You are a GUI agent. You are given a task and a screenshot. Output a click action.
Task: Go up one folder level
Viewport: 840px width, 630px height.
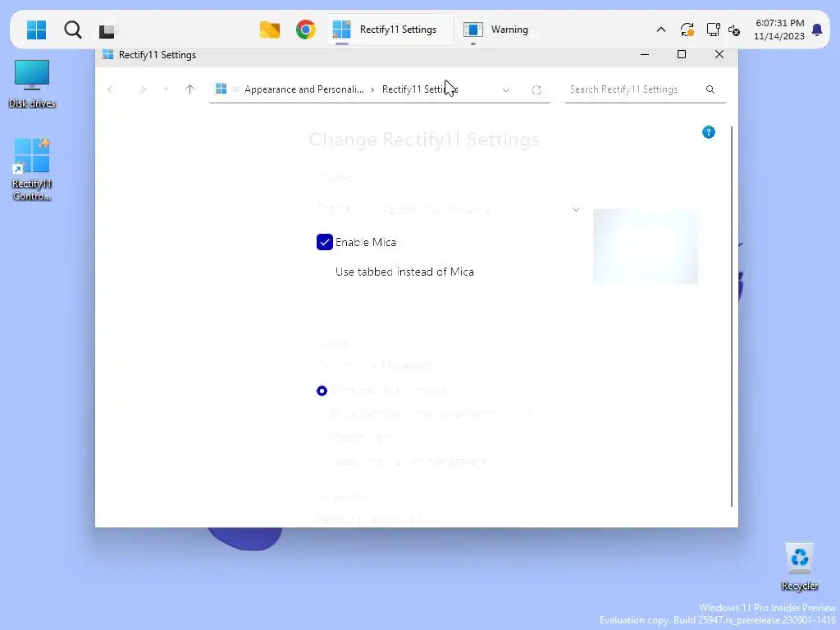click(189, 89)
